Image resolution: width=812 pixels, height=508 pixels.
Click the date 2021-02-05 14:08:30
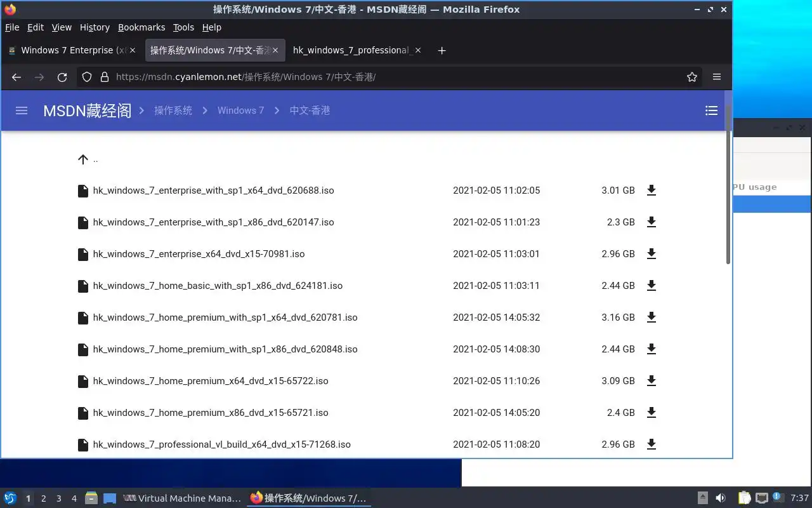click(496, 349)
